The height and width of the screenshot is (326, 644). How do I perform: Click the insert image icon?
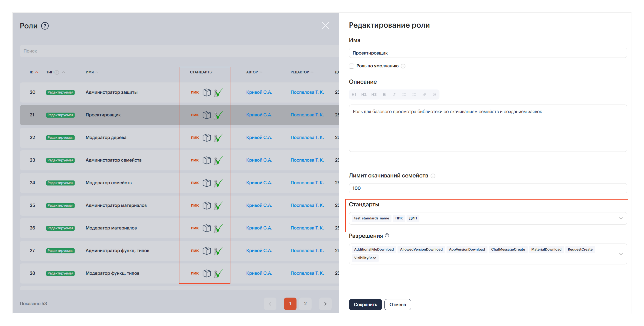[x=434, y=95]
